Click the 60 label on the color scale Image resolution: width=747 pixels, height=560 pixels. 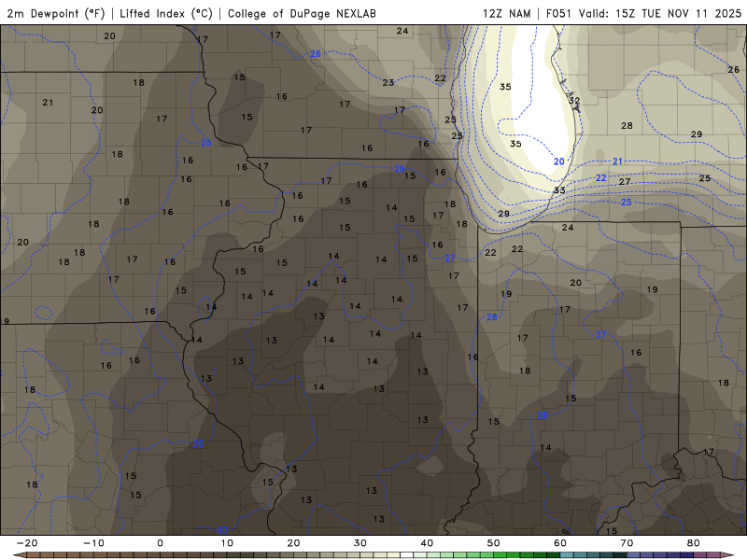560,543
